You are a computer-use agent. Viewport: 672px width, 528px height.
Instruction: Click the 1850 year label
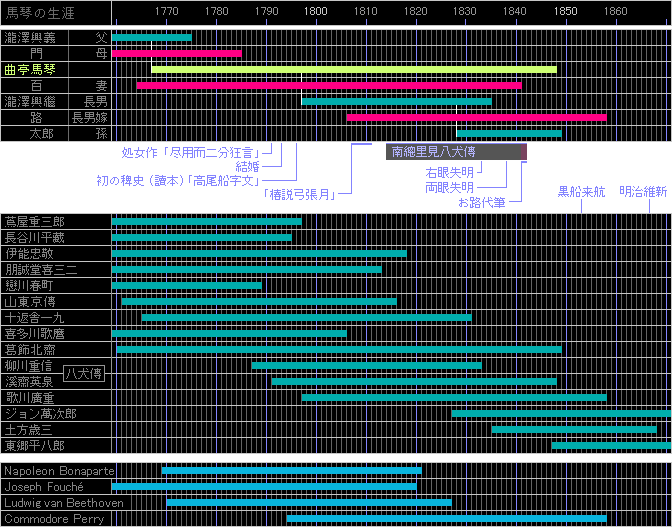click(x=565, y=11)
